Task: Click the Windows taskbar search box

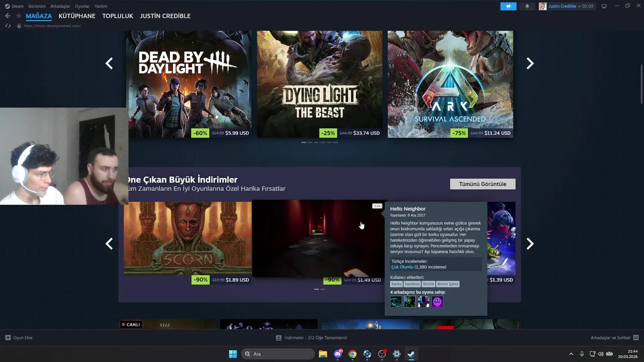Action: (x=278, y=354)
